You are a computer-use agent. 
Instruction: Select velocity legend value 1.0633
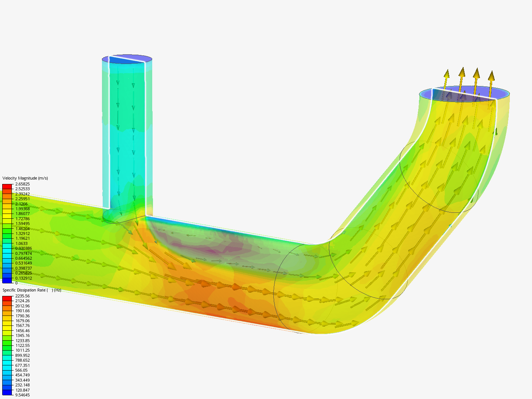pos(21,243)
